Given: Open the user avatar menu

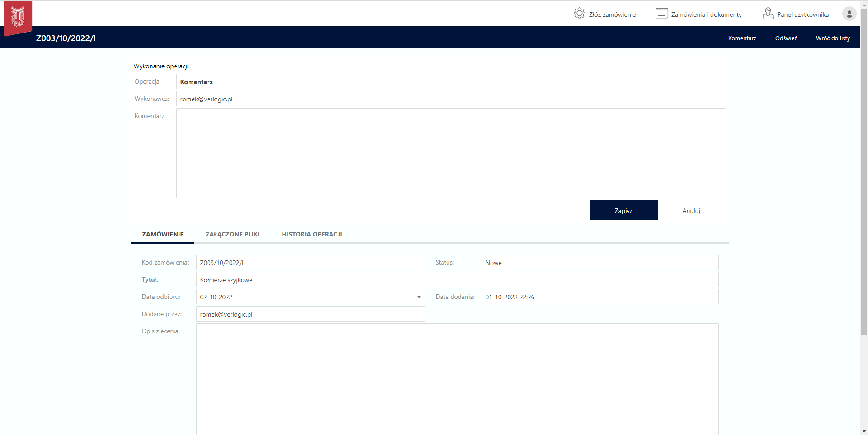Looking at the screenshot, I should click(x=849, y=14).
